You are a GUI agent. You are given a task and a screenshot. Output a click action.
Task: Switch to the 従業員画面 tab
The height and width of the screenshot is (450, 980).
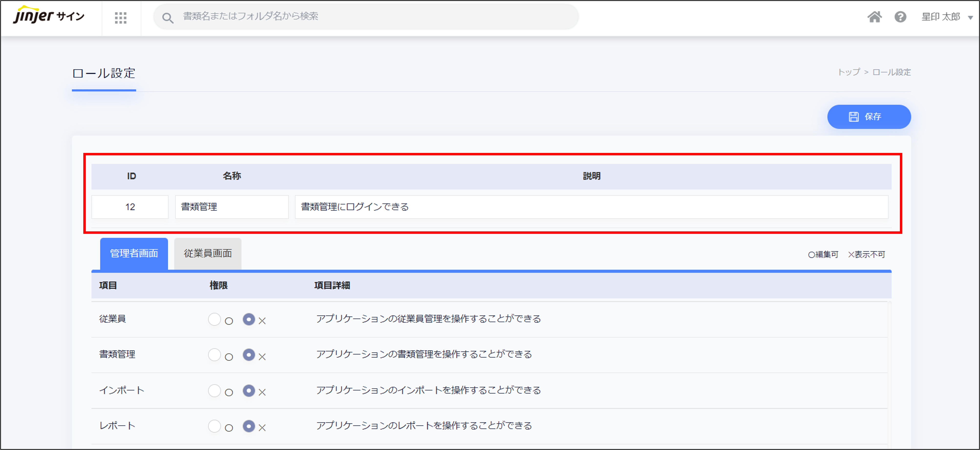(x=208, y=253)
